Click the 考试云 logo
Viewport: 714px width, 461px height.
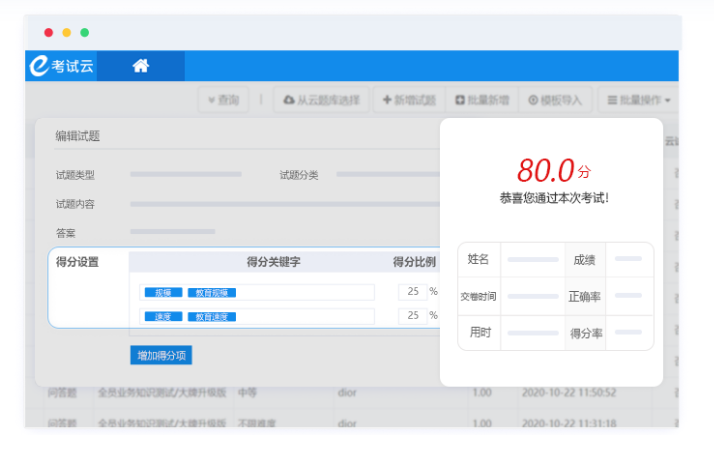(x=63, y=66)
